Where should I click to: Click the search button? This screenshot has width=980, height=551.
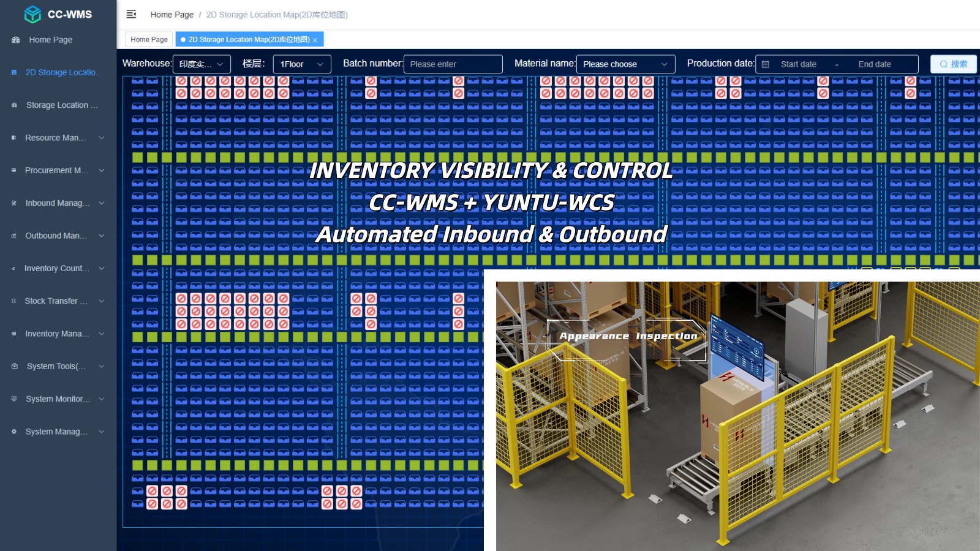coord(953,64)
